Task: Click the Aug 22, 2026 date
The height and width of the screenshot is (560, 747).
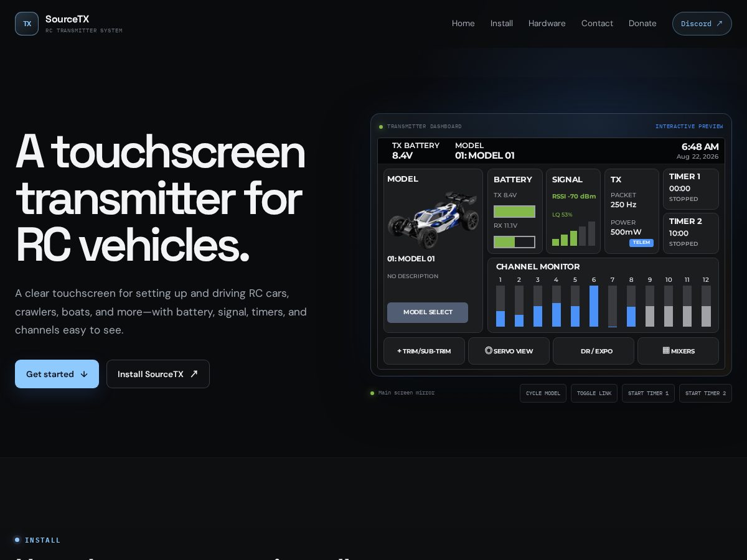Action: coord(698,157)
